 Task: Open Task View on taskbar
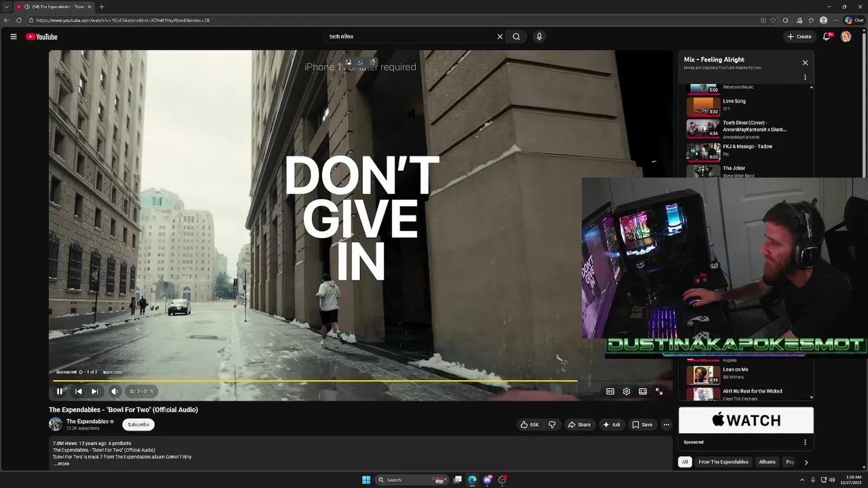(458, 480)
